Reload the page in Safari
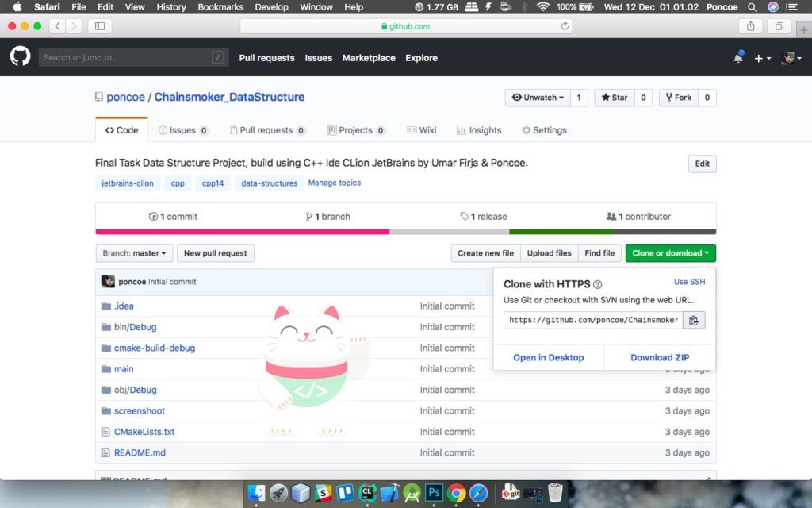The height and width of the screenshot is (508, 812). [x=565, y=26]
